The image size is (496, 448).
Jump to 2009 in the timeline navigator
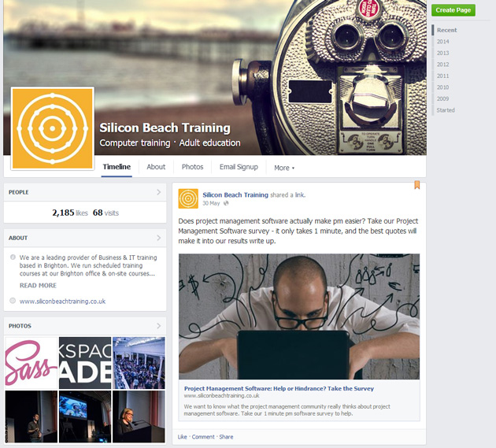tap(442, 98)
